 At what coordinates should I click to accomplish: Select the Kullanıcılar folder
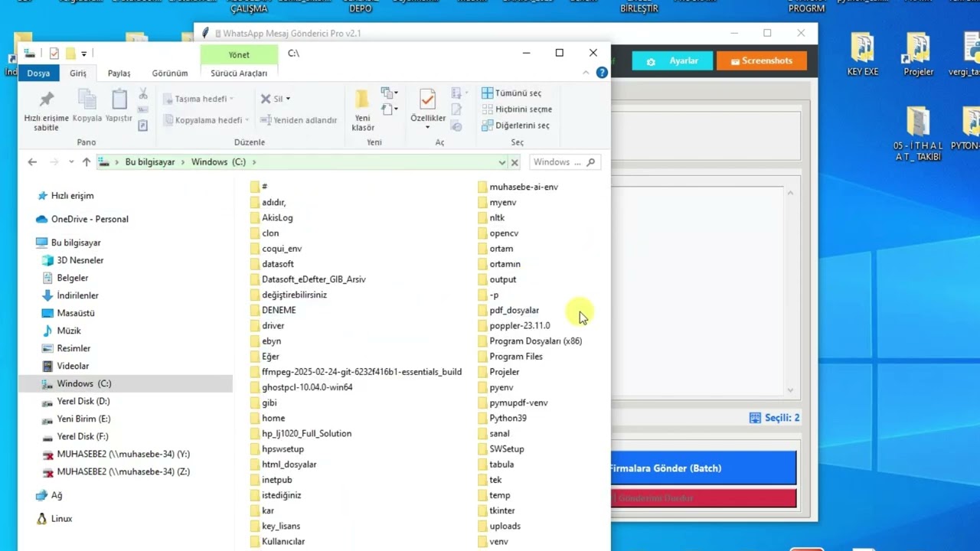pos(277,541)
